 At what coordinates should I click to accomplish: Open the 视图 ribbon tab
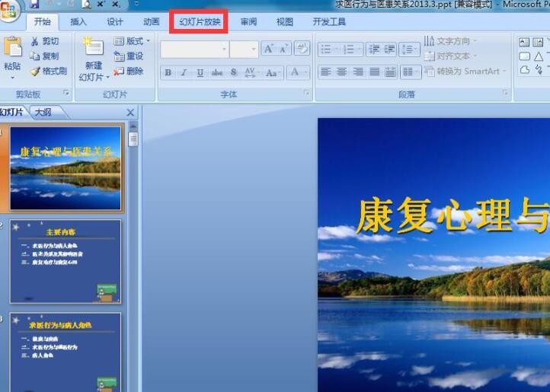pos(284,22)
